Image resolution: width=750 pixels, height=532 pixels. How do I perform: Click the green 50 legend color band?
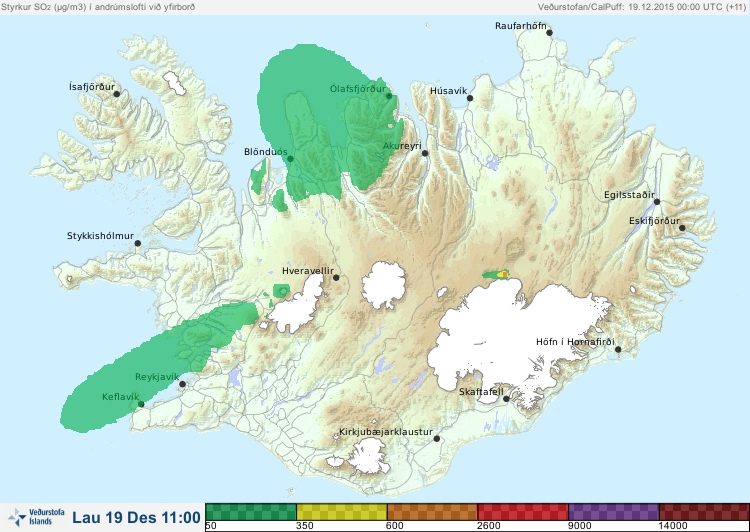[251, 511]
